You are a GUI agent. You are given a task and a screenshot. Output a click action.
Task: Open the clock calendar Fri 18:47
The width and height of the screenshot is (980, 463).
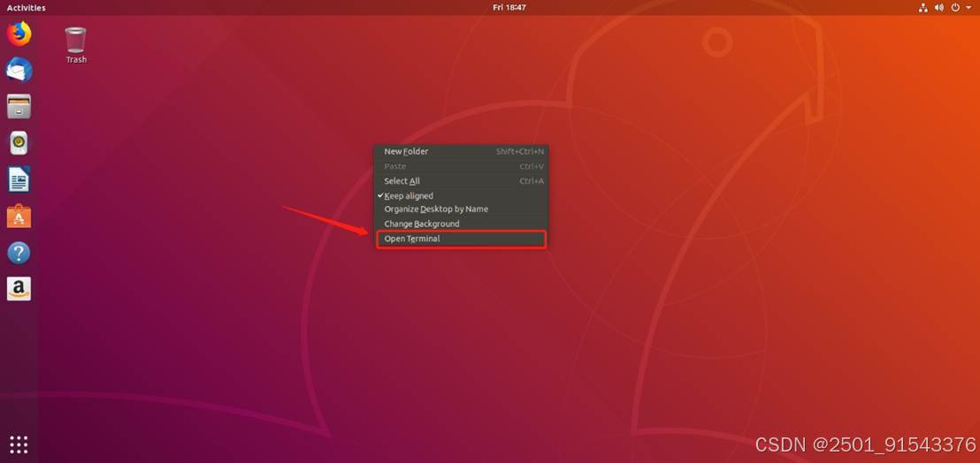click(509, 7)
